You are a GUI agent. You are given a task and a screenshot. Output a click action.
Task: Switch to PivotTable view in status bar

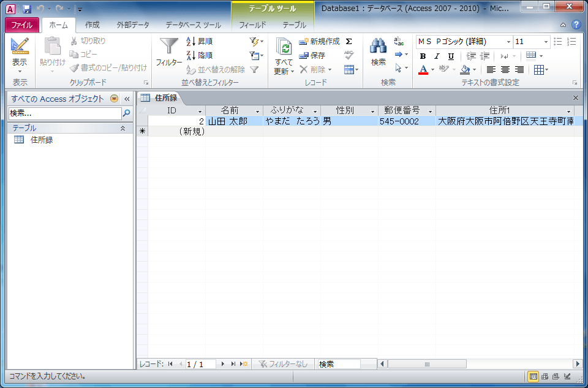[x=545, y=376]
